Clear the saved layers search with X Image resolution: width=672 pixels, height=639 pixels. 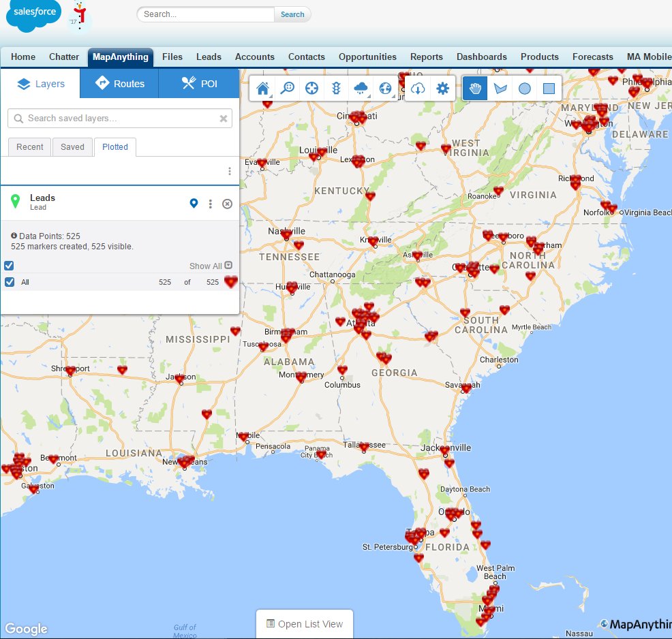click(x=224, y=119)
